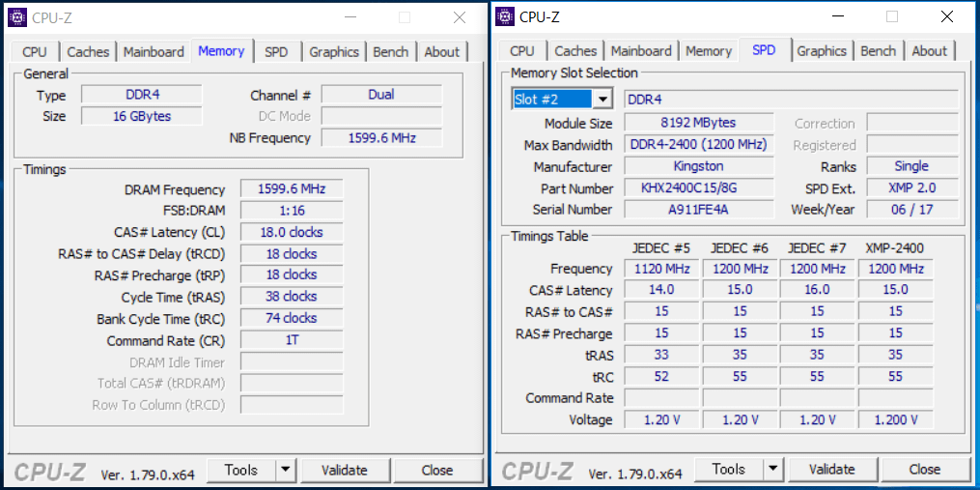Screen dimensions: 980x490
Task: Click the CAS# Latency 18.0 clocks value
Action: 292,232
